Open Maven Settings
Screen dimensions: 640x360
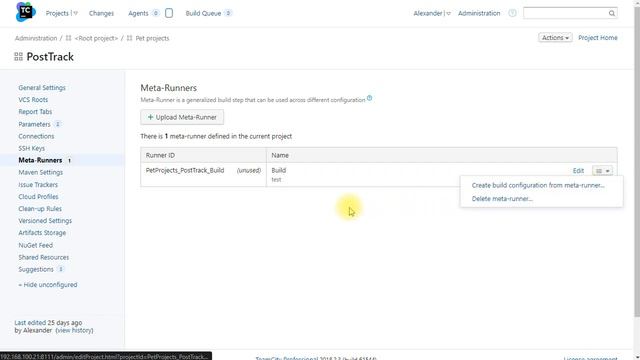point(40,172)
